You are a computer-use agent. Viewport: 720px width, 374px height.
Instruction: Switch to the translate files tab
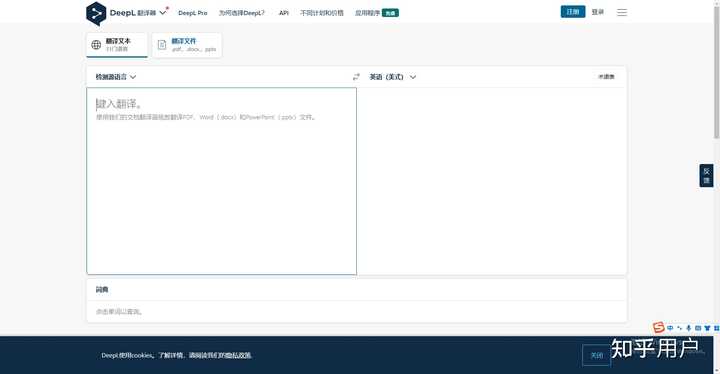187,45
